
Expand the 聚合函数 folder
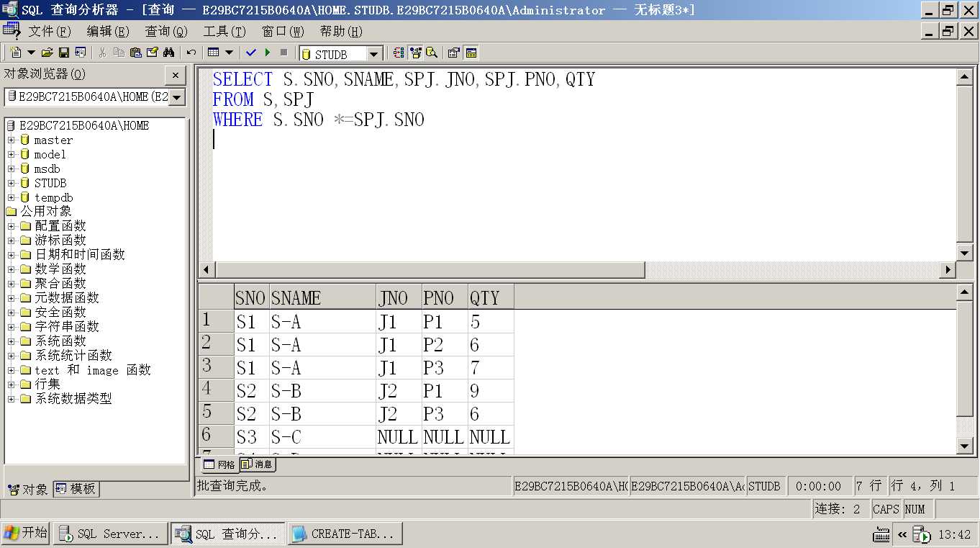tap(11, 284)
